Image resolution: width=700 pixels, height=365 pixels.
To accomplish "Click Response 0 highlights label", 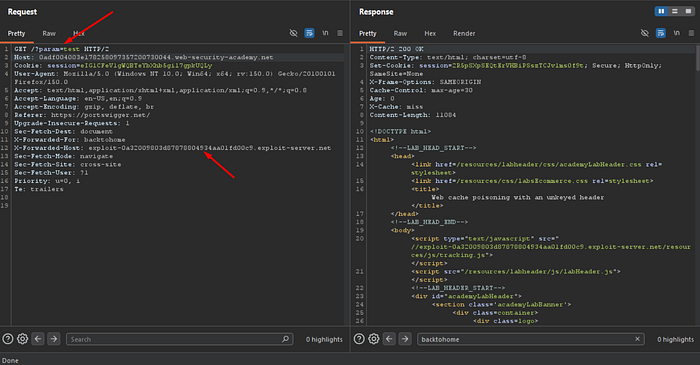I will coord(675,340).
